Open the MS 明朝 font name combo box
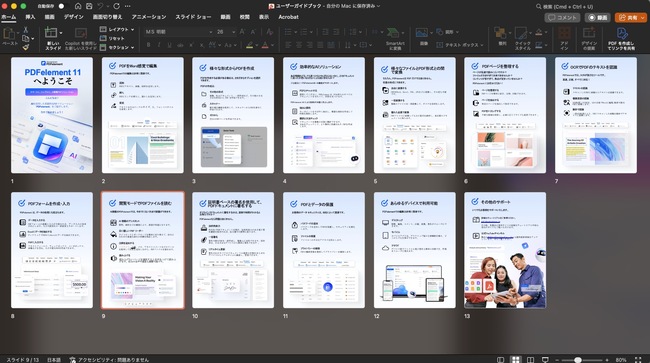The image size is (650, 363). [178, 32]
